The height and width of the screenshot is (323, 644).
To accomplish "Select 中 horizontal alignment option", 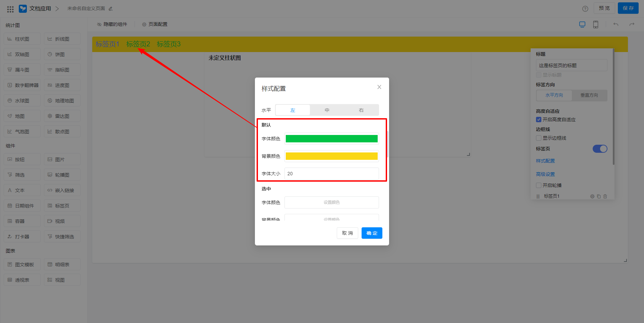I will pyautogui.click(x=327, y=110).
